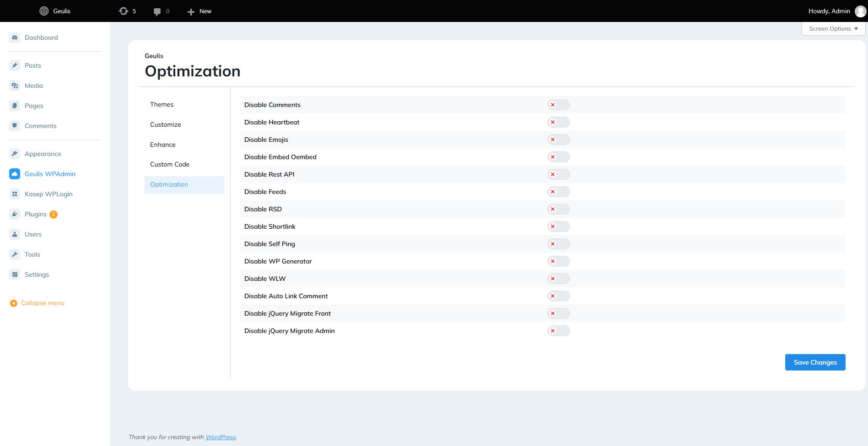Open Pages in the sidebar menu
Screen dimensions: 868x446
[34, 106]
